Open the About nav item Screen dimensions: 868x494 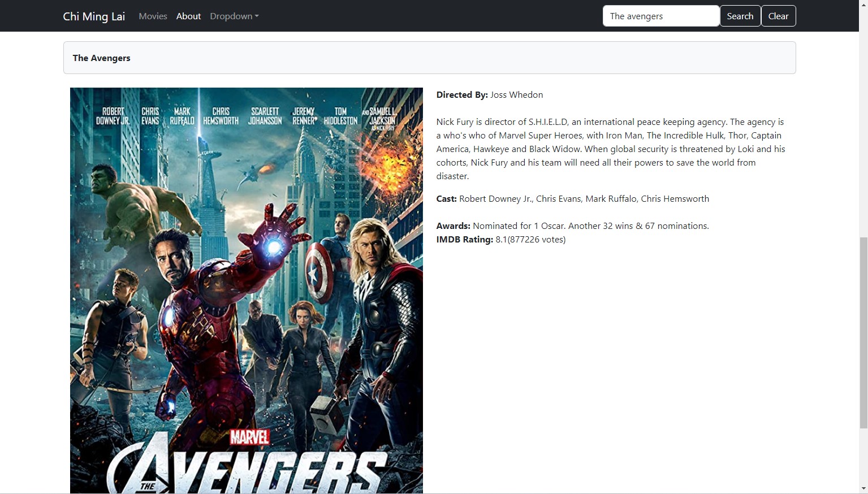[x=188, y=16]
